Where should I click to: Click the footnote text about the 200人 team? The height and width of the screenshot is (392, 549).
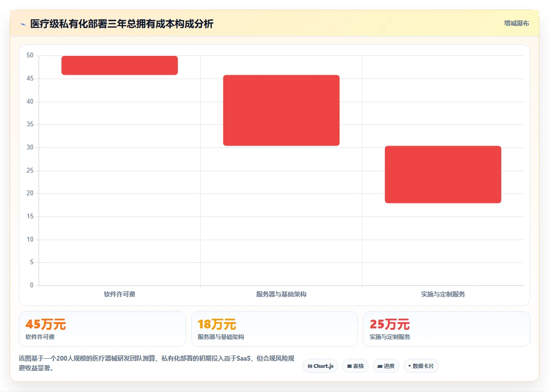click(x=156, y=363)
